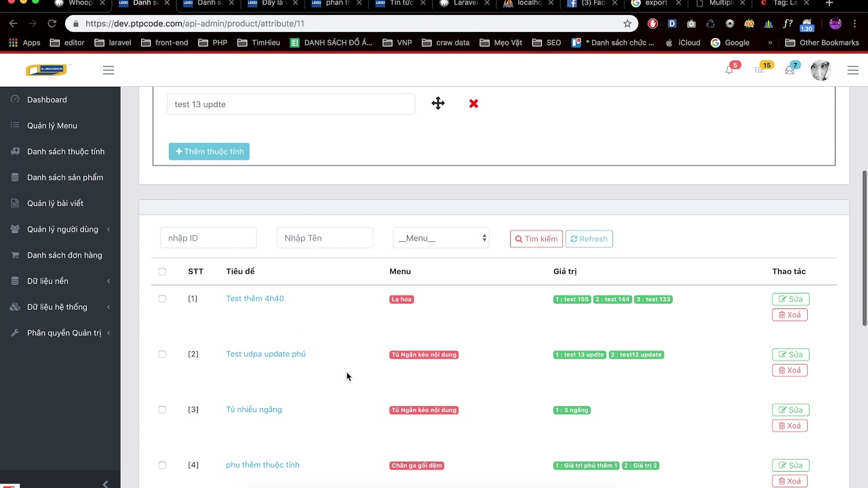This screenshot has width=868, height=488.
Task: Click Xoá for Tủ nhiều ngăng row
Action: tap(789, 426)
